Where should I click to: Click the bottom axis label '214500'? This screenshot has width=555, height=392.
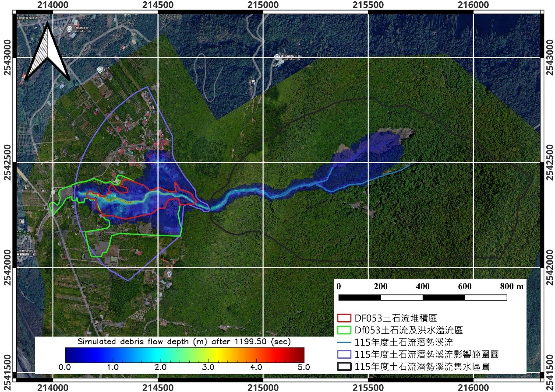[x=158, y=388]
